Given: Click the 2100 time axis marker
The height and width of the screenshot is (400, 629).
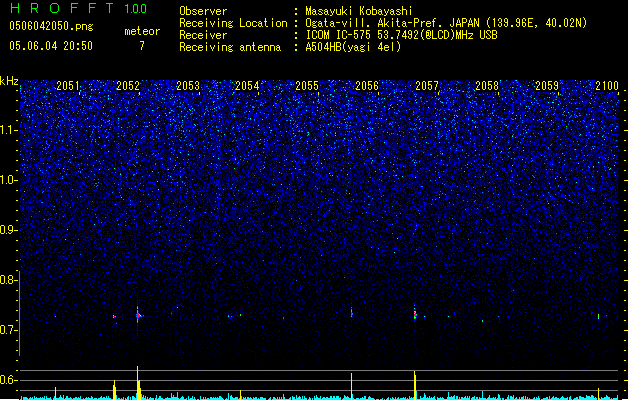Looking at the screenshot, I should (x=607, y=86).
